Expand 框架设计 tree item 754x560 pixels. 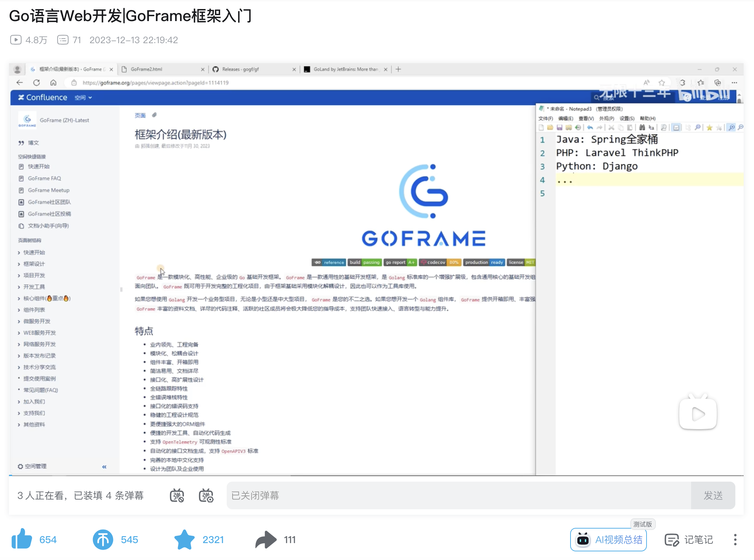[x=31, y=264]
